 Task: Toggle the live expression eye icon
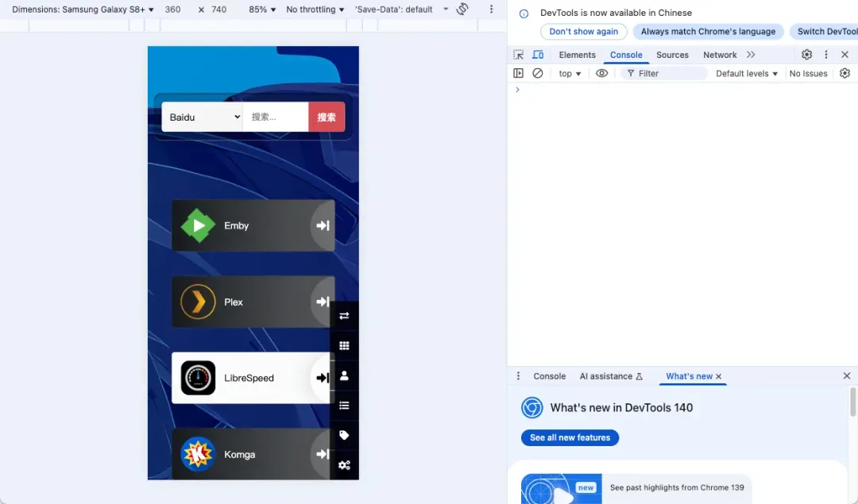coord(601,73)
